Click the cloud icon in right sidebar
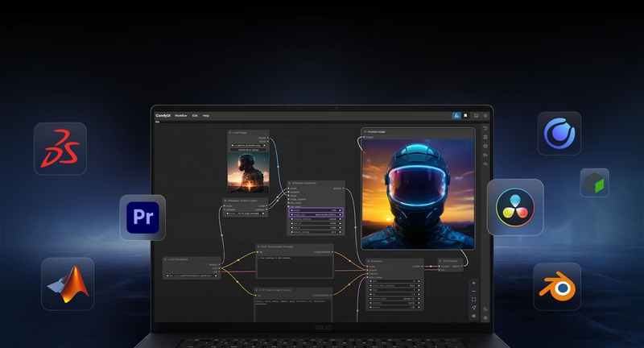Image resolution: width=644 pixels, height=348 pixels. click(x=485, y=164)
